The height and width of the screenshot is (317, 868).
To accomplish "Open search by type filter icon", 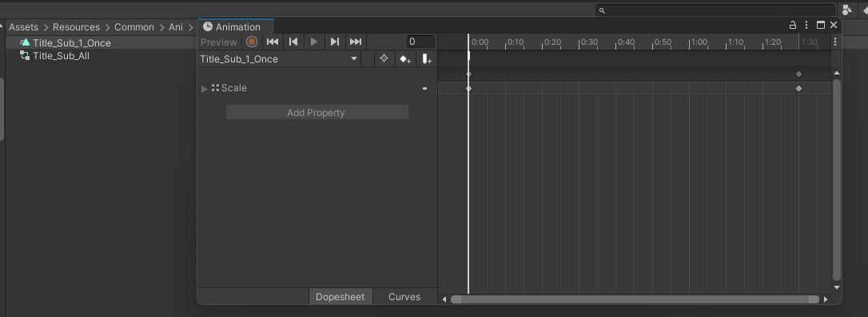I will click(x=846, y=10).
